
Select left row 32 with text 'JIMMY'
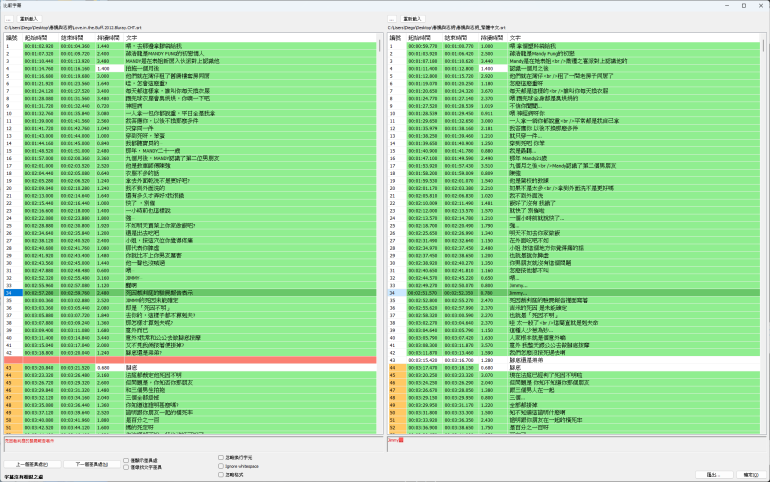[190, 278]
